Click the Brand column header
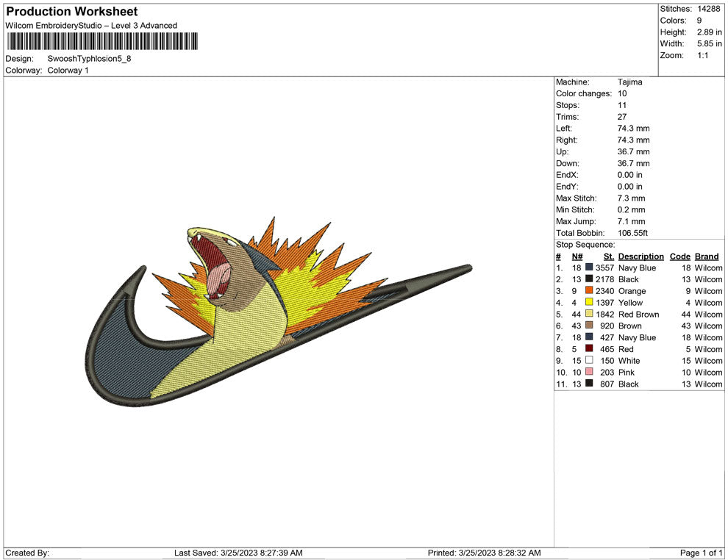Image resolution: width=728 pixels, height=560 pixels. pyautogui.click(x=707, y=256)
